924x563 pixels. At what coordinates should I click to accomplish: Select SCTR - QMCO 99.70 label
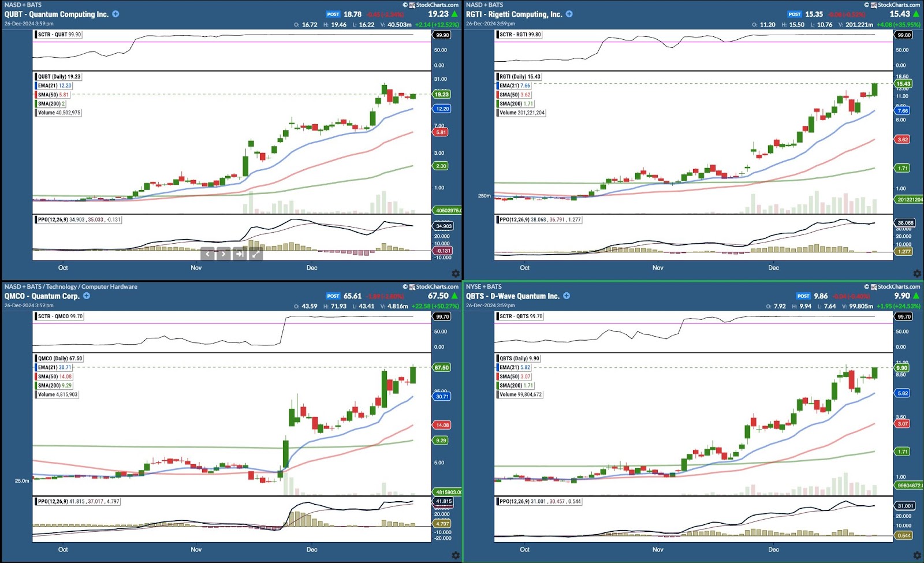click(x=60, y=316)
